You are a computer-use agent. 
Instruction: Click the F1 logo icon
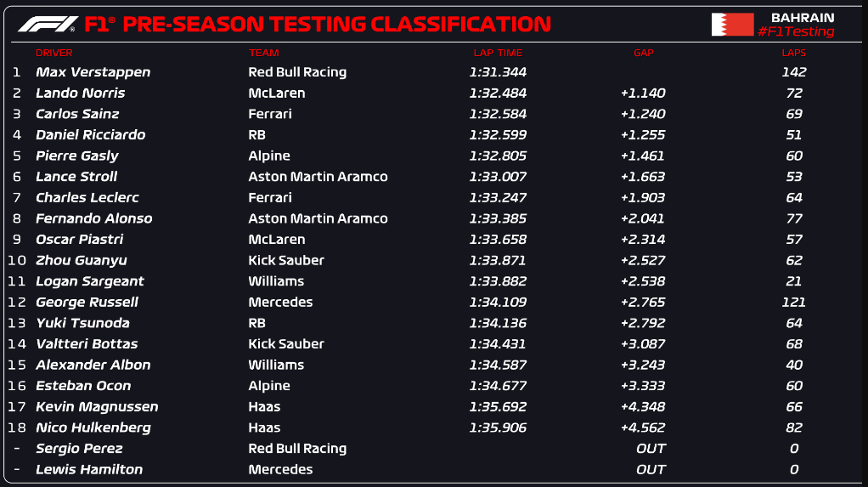pyautogui.click(x=48, y=25)
